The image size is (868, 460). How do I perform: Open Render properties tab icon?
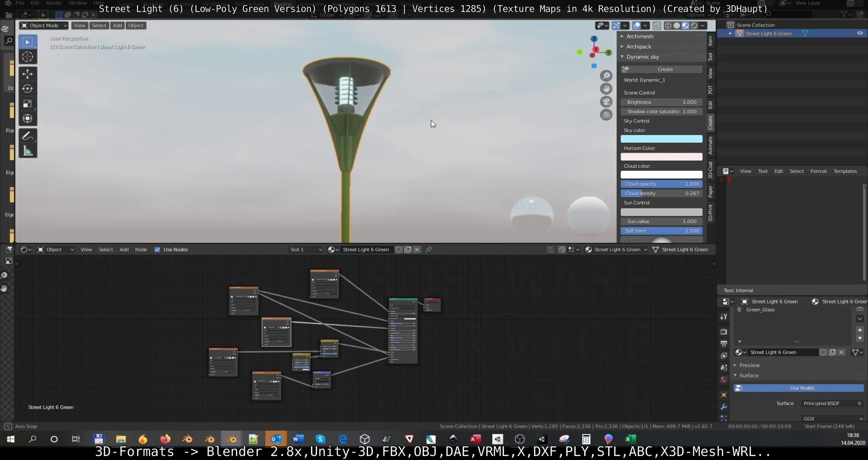coord(724,331)
